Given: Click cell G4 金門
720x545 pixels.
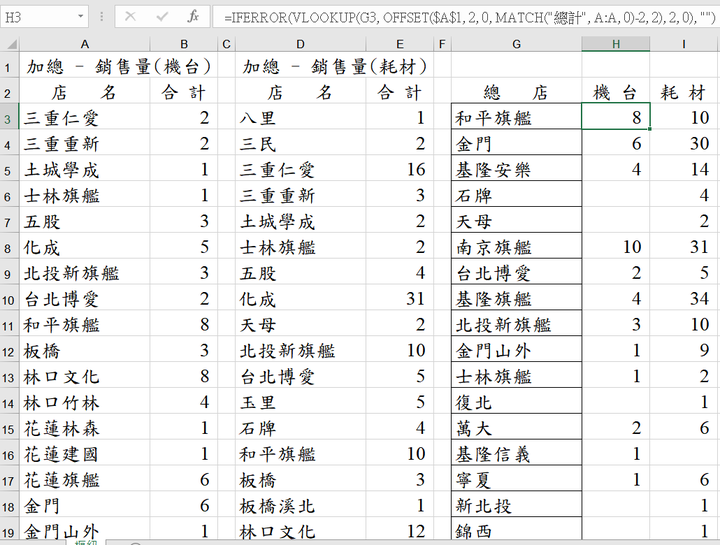Looking at the screenshot, I should click(x=517, y=144).
